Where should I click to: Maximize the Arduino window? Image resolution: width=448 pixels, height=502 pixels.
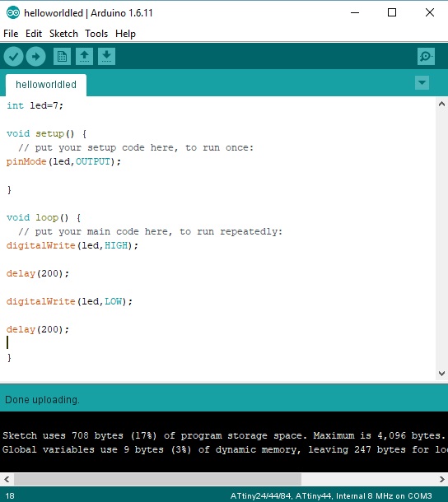(x=392, y=13)
